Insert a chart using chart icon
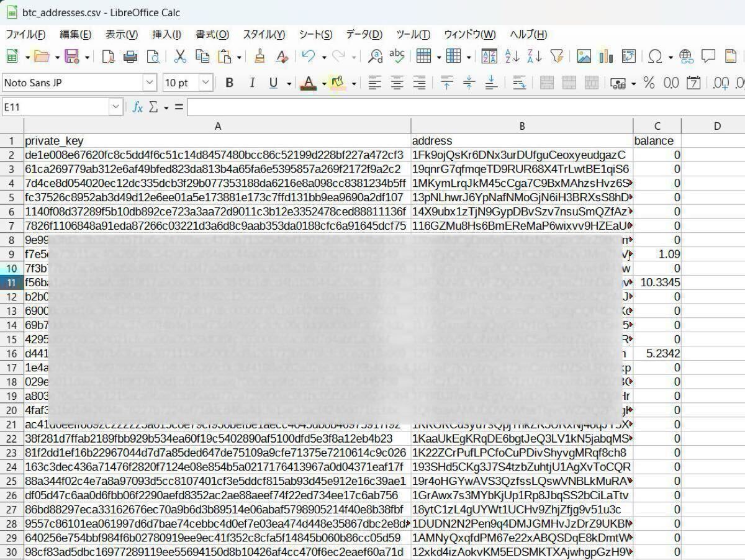Viewport: 745px width, 560px height. 606,57
